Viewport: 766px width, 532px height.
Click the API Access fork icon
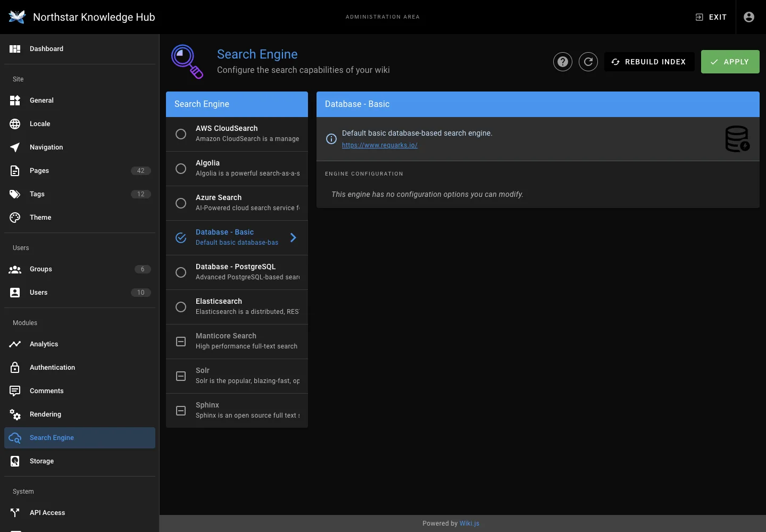pyautogui.click(x=15, y=513)
